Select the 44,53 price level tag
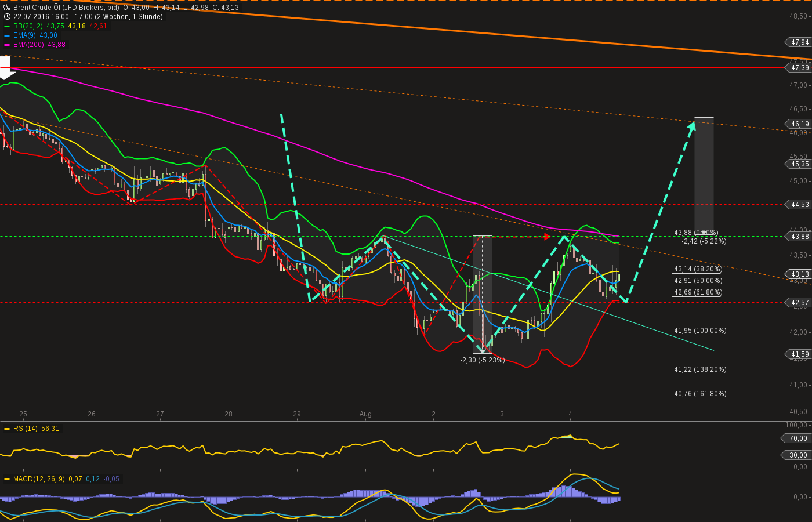812x522 pixels. [x=798, y=204]
